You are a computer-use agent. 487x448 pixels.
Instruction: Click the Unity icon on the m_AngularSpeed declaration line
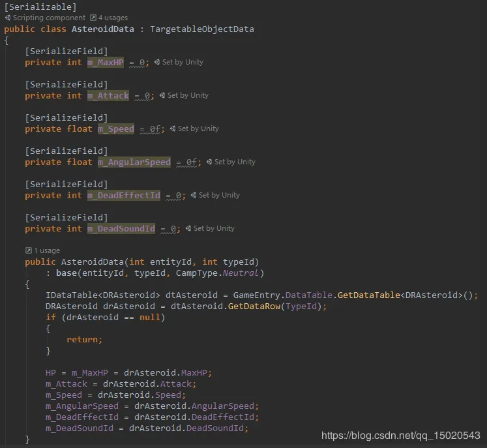point(209,162)
